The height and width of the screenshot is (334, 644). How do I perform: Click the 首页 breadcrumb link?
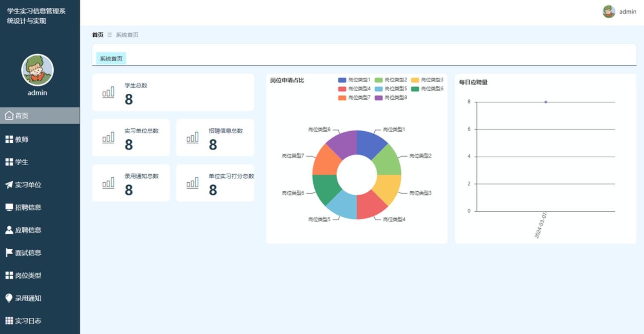[98, 35]
